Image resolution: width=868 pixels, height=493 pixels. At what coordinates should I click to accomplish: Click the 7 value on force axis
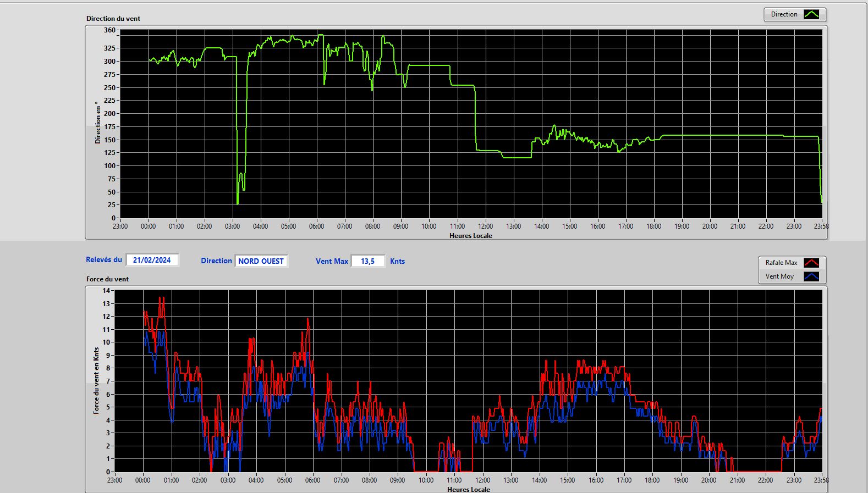coord(108,381)
